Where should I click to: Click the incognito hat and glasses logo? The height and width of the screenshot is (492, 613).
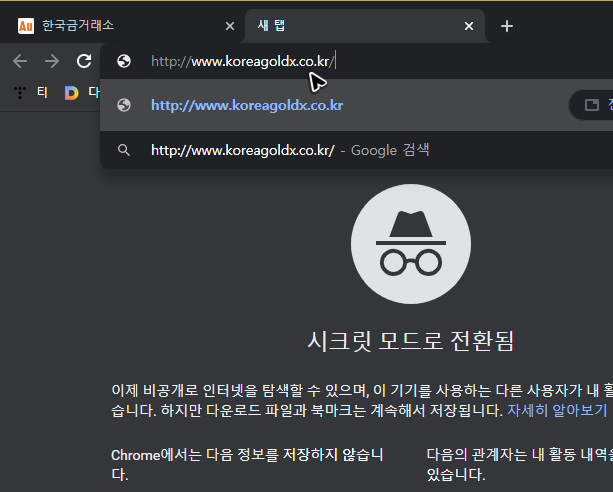tap(411, 244)
